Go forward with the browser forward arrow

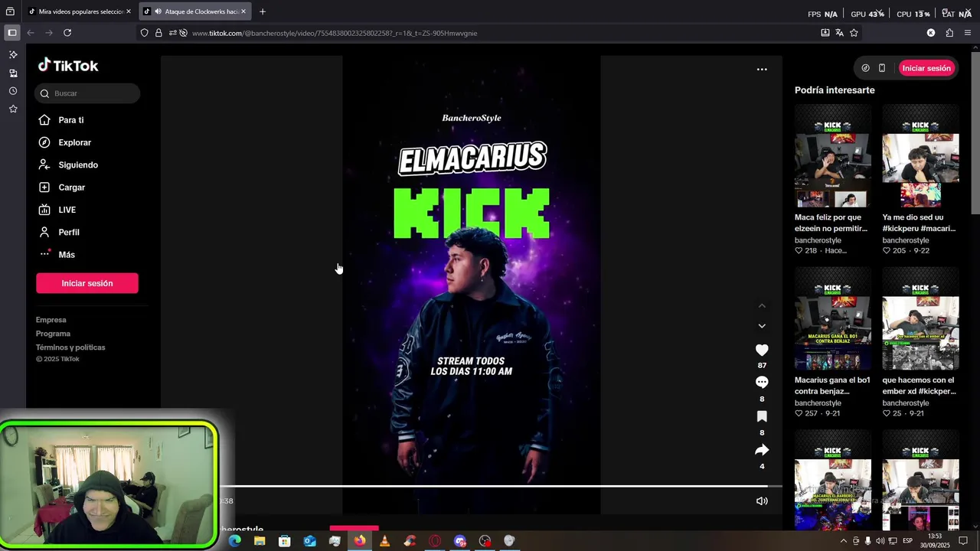(49, 33)
